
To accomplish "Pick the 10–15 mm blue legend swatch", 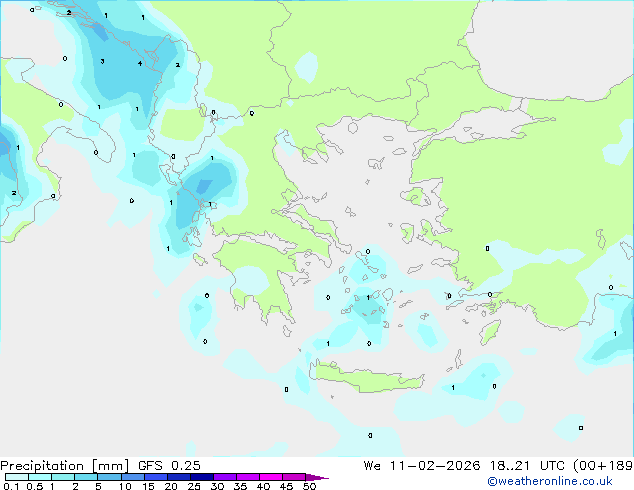I will (132, 477).
